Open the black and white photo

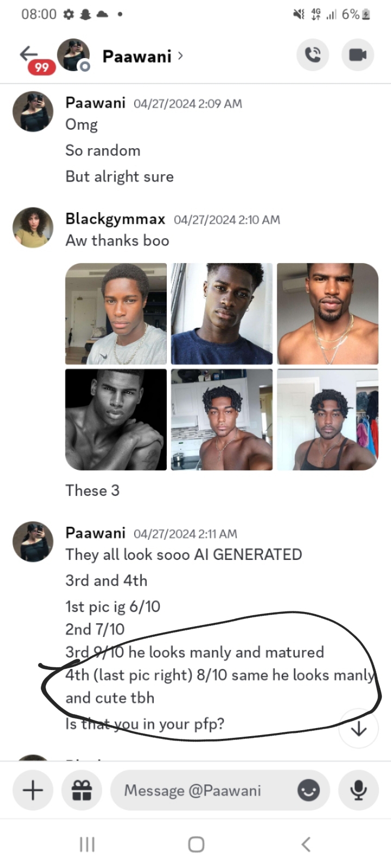(x=116, y=419)
